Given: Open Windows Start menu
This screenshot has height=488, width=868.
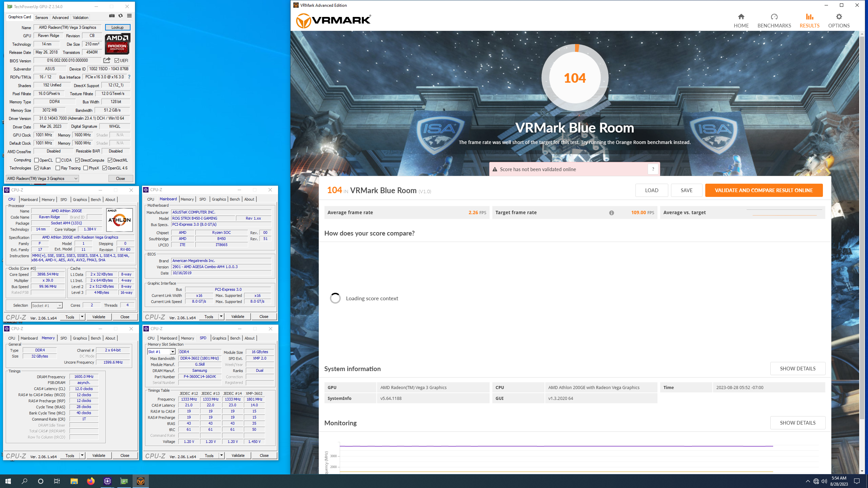Looking at the screenshot, I should click(x=8, y=481).
